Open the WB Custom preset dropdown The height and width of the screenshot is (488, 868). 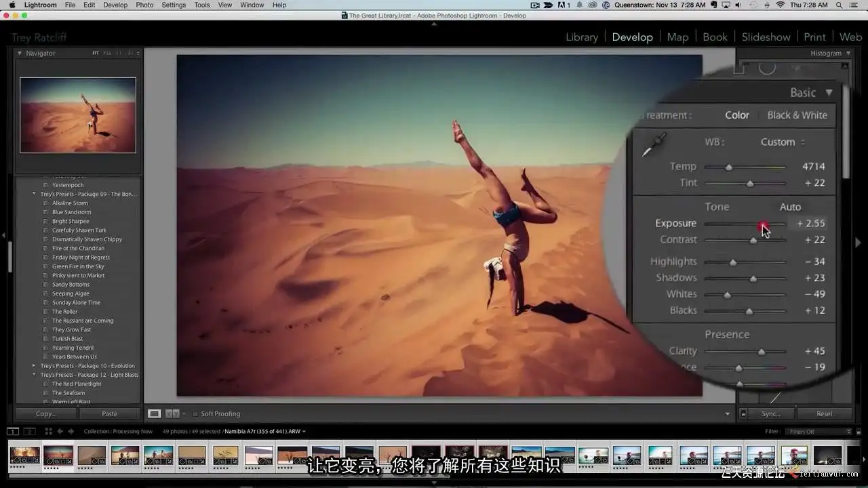(783, 142)
